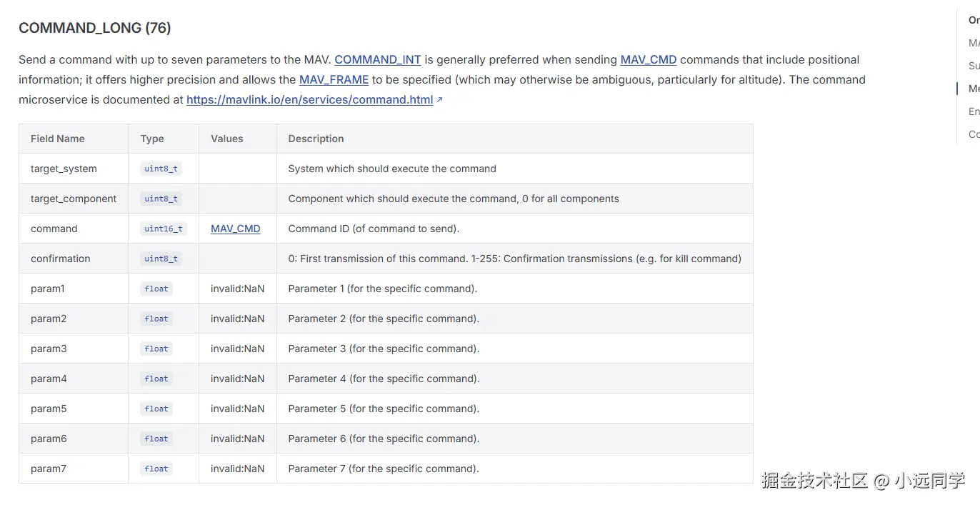Image resolution: width=980 pixels, height=505 pixels.
Task: Click the external-link arrow icon after the URL
Action: click(439, 100)
